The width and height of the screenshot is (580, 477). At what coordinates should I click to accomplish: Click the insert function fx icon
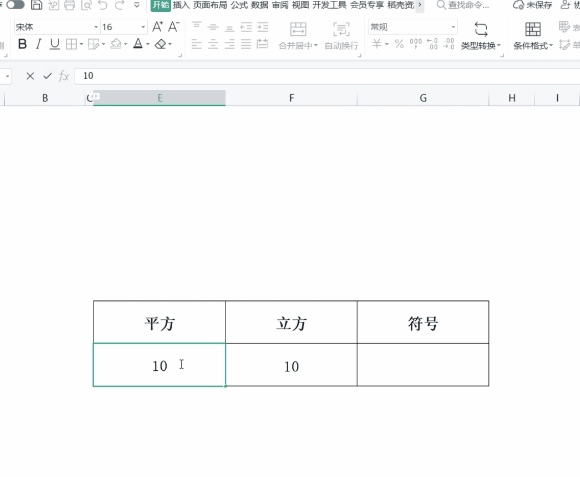[64, 76]
